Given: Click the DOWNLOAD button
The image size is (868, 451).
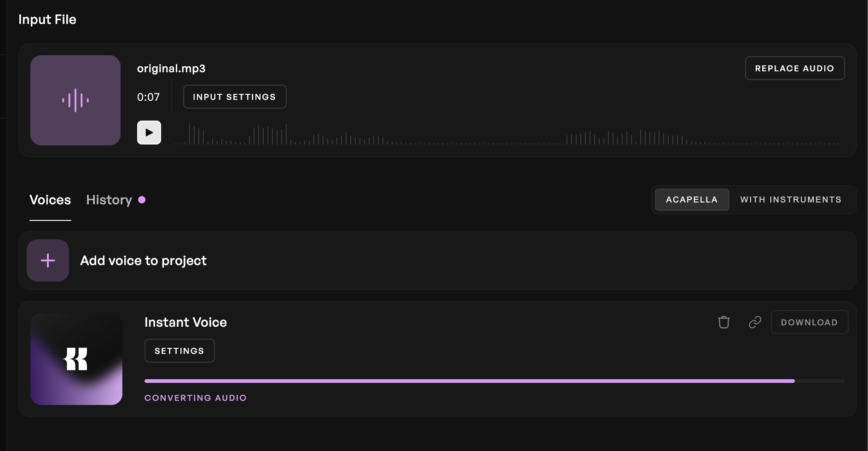Looking at the screenshot, I should pos(810,322).
